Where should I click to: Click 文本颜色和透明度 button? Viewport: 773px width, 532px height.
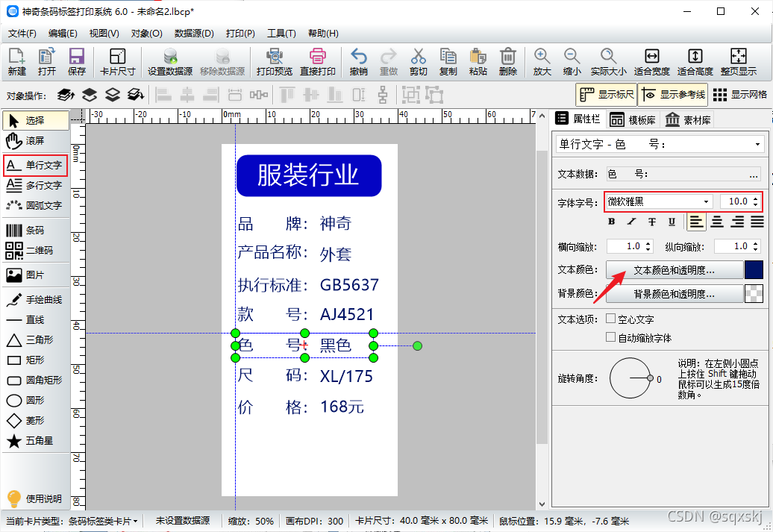coord(674,269)
